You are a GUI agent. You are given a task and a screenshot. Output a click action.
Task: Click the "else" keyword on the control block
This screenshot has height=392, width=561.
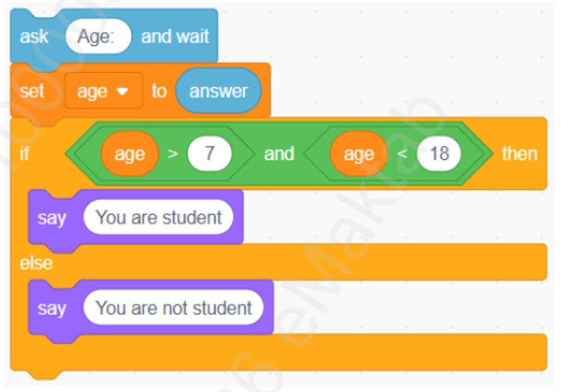[x=36, y=263]
